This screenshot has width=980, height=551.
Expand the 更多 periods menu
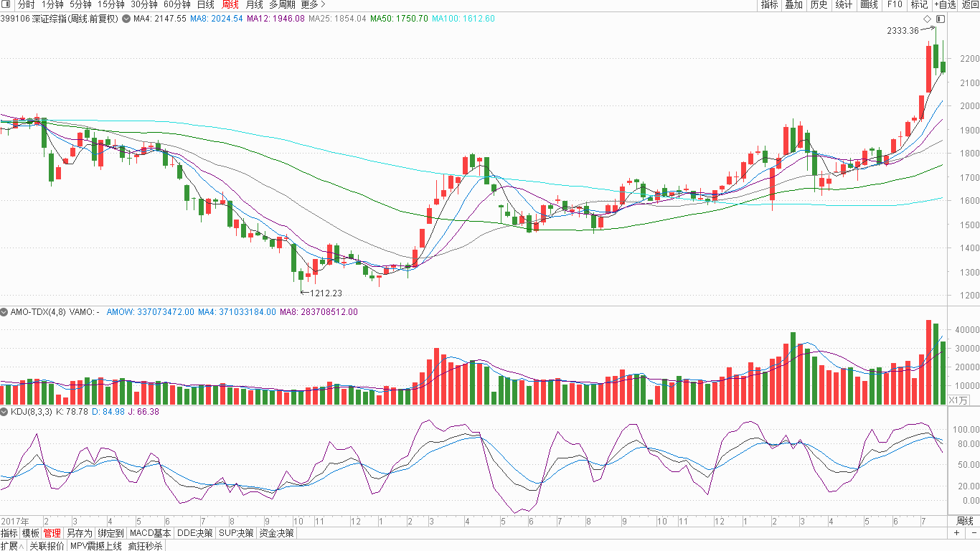[313, 4]
